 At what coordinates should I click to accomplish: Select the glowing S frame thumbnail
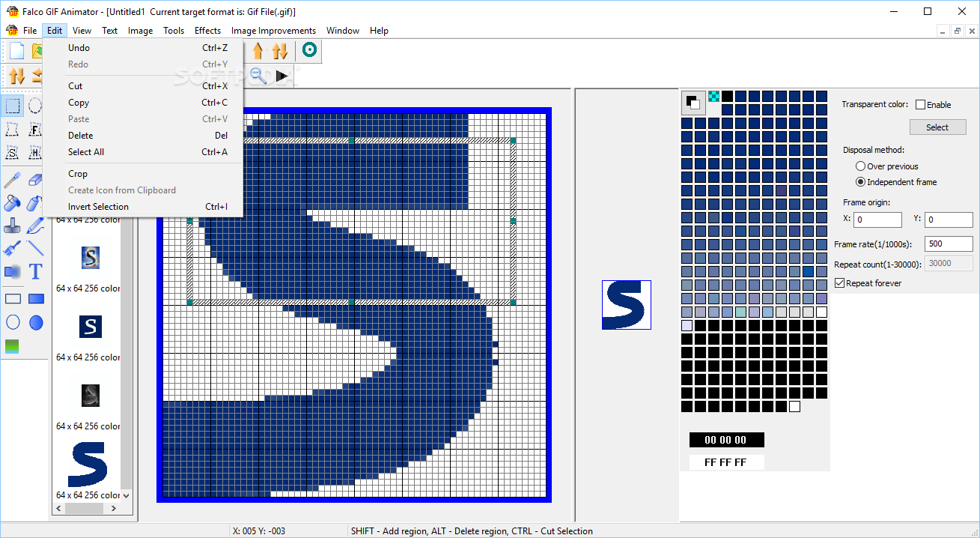[90, 258]
